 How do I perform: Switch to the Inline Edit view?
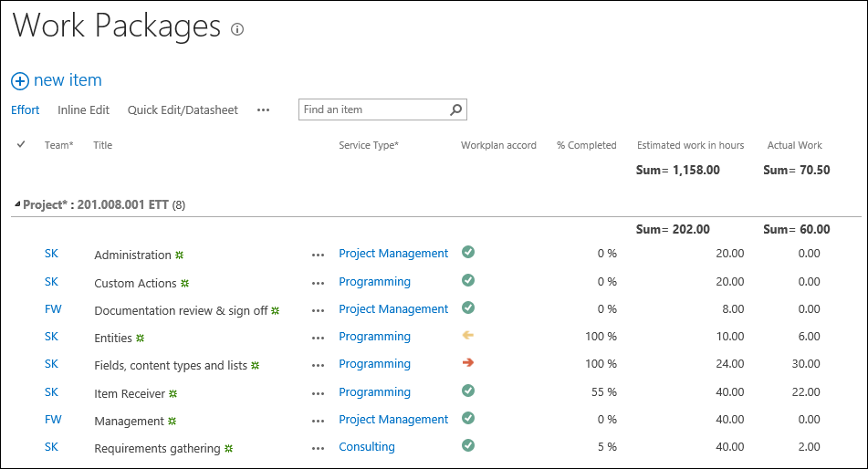pos(83,110)
